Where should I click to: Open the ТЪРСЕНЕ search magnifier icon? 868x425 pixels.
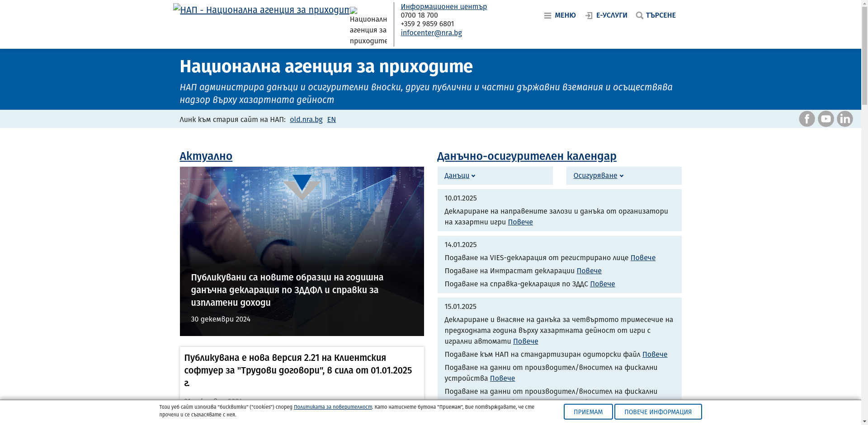[x=640, y=15]
